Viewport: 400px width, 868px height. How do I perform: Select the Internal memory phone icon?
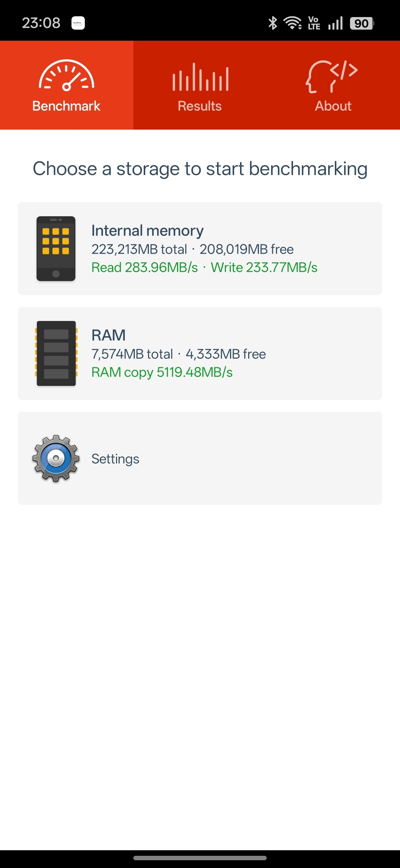pos(56,249)
